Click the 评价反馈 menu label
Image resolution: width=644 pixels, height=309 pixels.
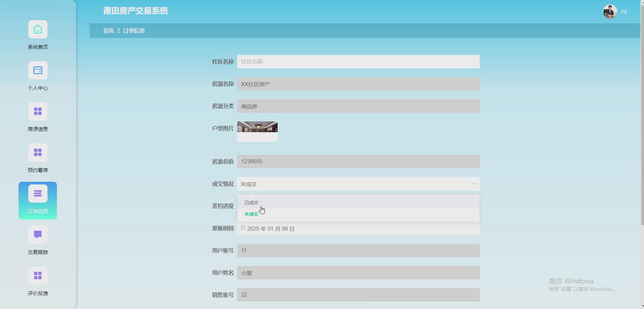(x=38, y=294)
